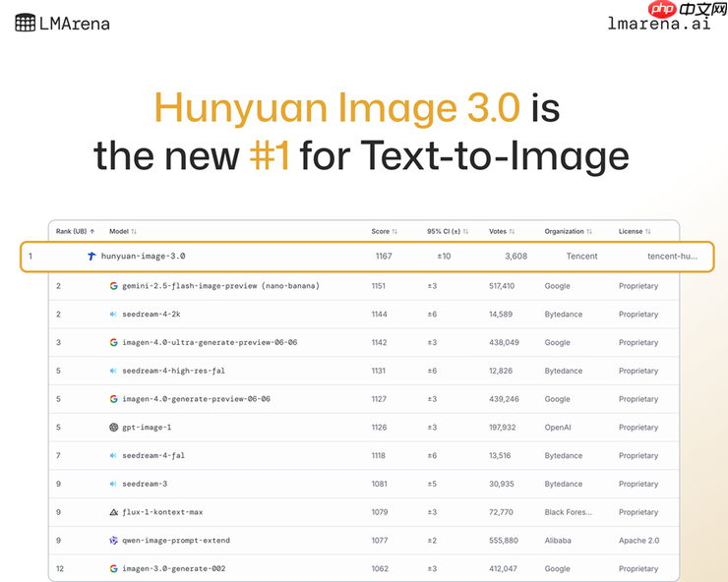Click the Qwen icon next to qwen-image-prompt-extend
Image resolution: width=728 pixels, height=582 pixels.
tap(114, 541)
